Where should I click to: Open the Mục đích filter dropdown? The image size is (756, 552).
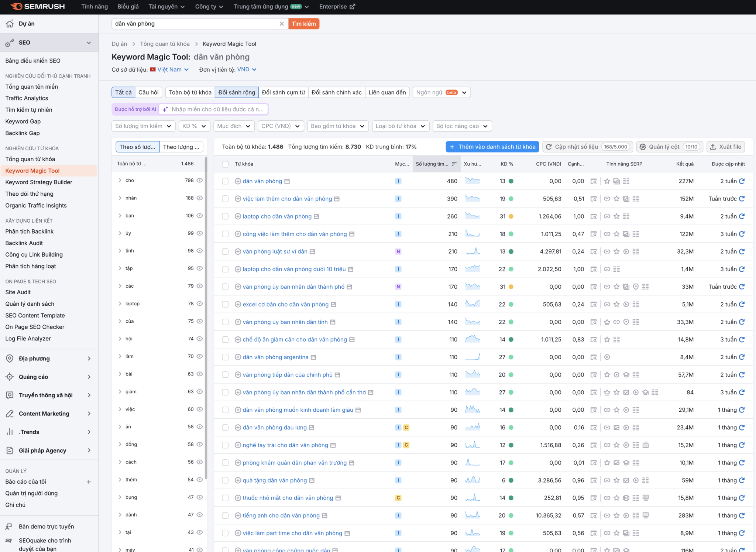(233, 126)
